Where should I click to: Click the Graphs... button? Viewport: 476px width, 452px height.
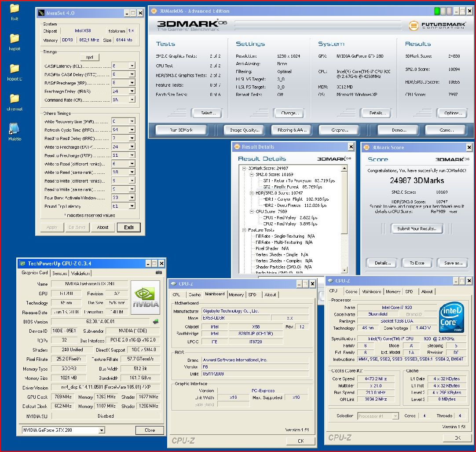click(x=339, y=130)
